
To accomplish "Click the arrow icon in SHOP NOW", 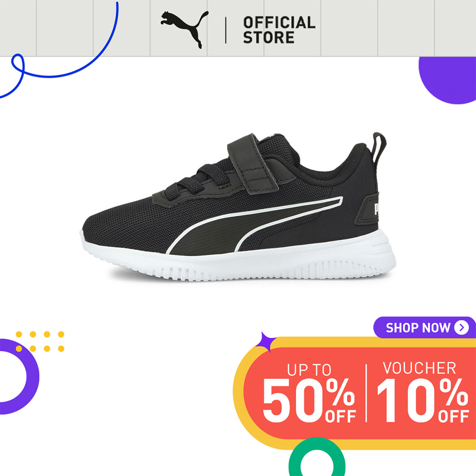I will pos(461,327).
